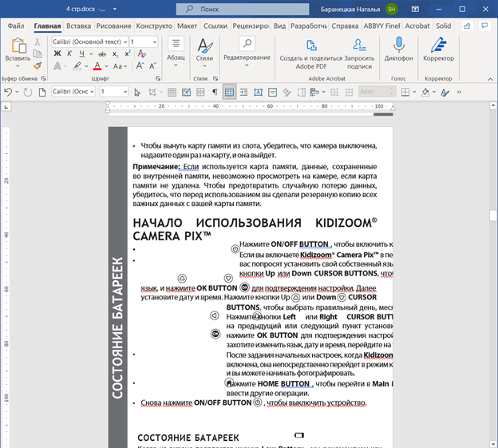Increase font size with A-up icon
The width and height of the screenshot is (498, 448).
(x=140, y=65)
